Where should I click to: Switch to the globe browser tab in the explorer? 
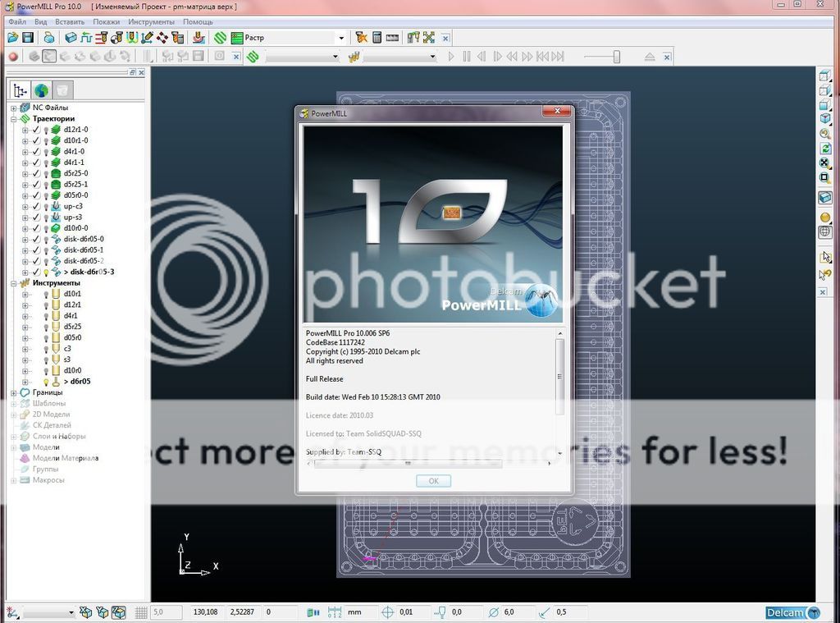click(41, 90)
